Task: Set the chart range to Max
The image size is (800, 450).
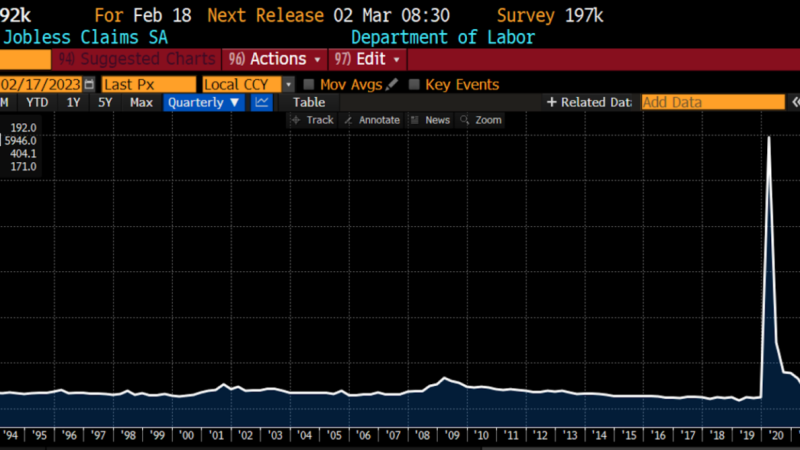Action: pyautogui.click(x=141, y=102)
